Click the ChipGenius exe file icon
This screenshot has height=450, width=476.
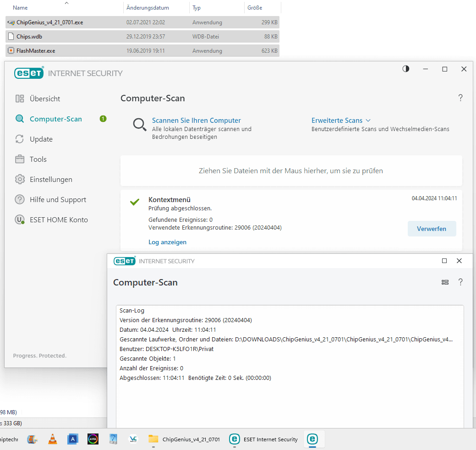point(11,22)
